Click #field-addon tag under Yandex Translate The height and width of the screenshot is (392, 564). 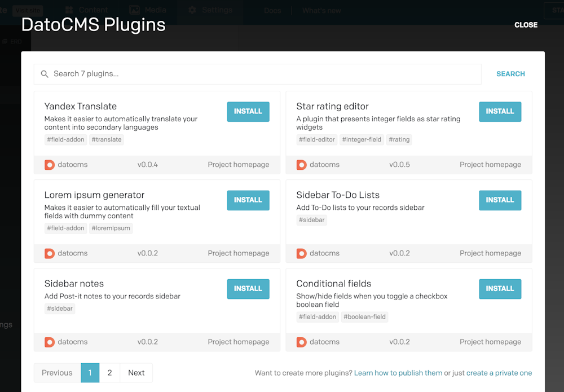click(x=65, y=139)
